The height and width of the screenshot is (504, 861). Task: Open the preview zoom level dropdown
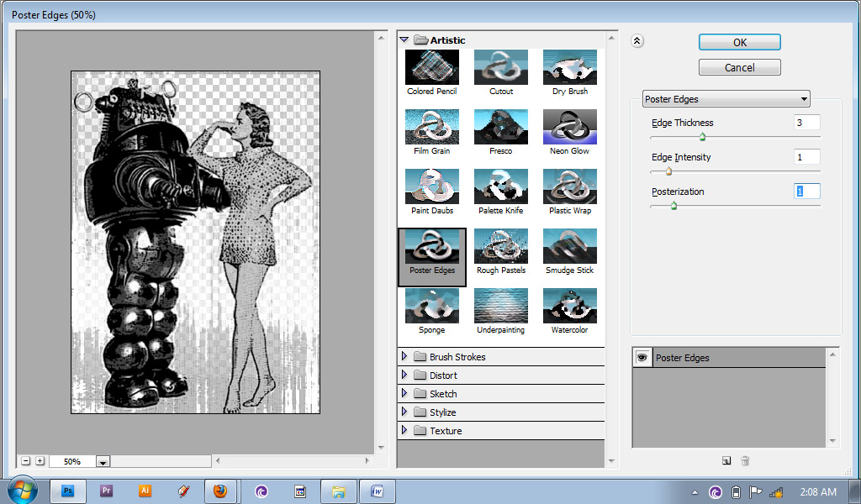[103, 462]
